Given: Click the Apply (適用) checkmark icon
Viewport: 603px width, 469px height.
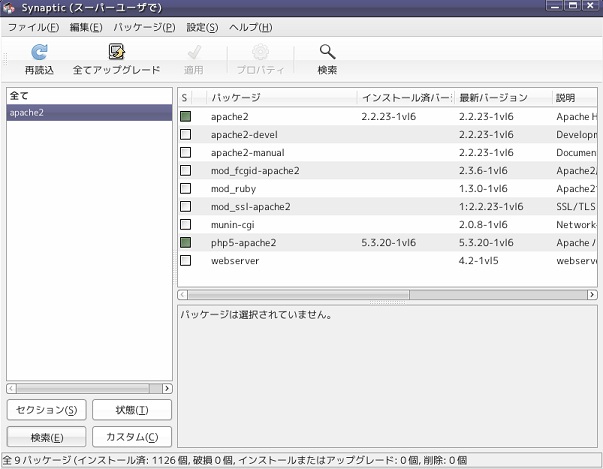Looking at the screenshot, I should click(194, 52).
